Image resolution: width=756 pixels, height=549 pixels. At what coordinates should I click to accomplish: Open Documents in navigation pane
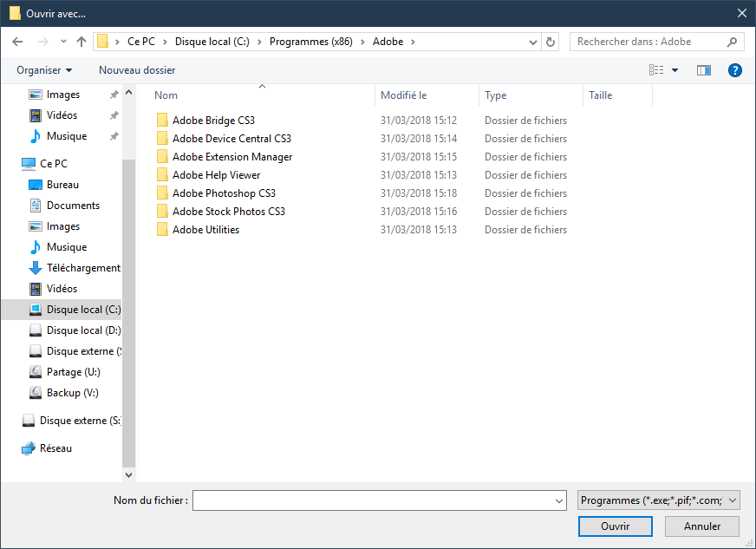click(x=74, y=205)
